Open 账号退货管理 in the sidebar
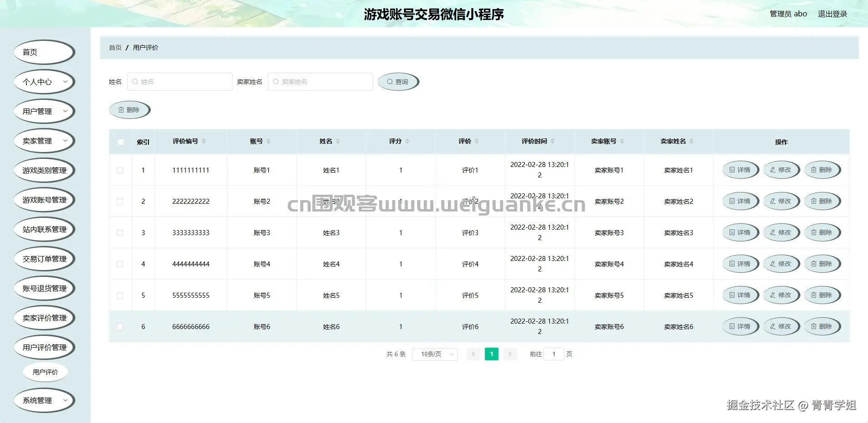This screenshot has width=868, height=423. click(44, 288)
